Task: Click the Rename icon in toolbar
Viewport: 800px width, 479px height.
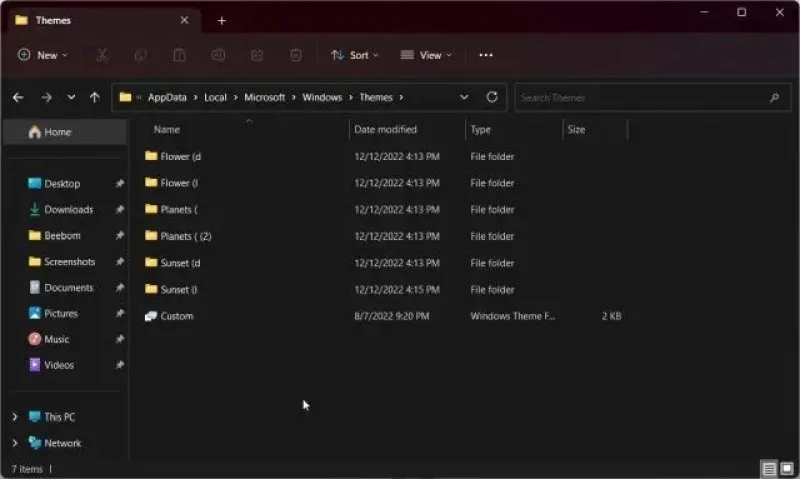Action: point(218,55)
